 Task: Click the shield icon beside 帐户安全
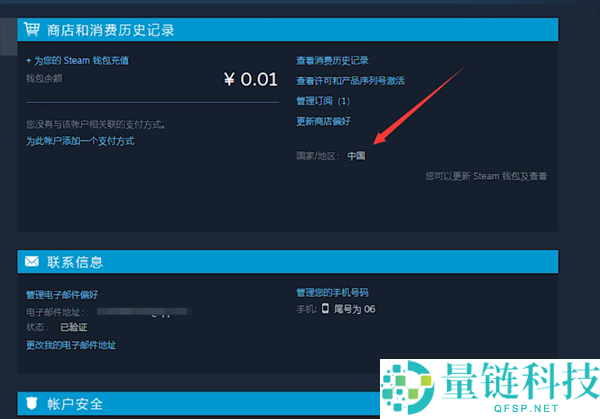click(31, 404)
